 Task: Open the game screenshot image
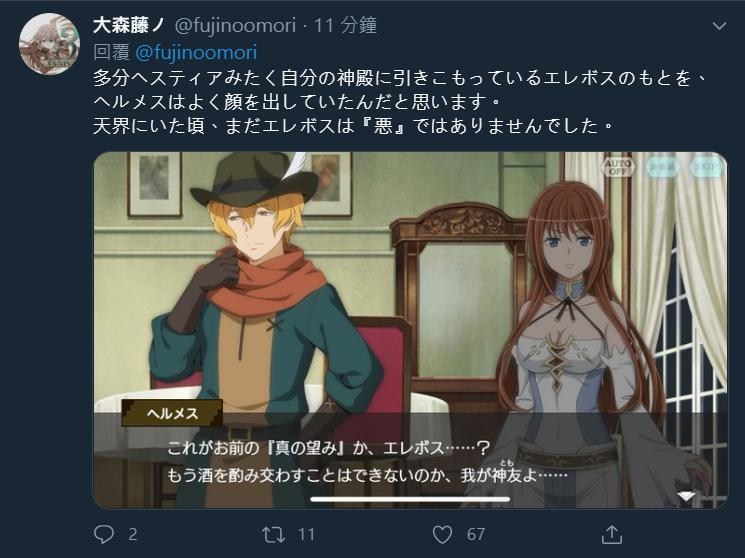pos(410,330)
